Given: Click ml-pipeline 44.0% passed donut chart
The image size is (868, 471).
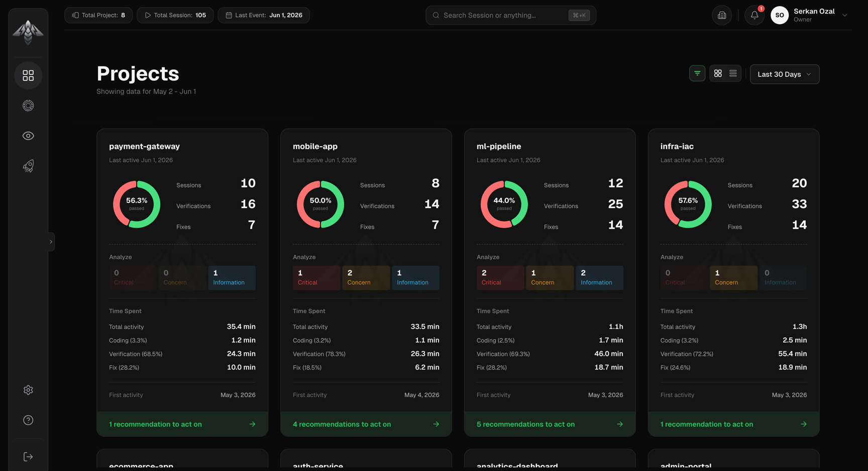Looking at the screenshot, I should point(504,205).
